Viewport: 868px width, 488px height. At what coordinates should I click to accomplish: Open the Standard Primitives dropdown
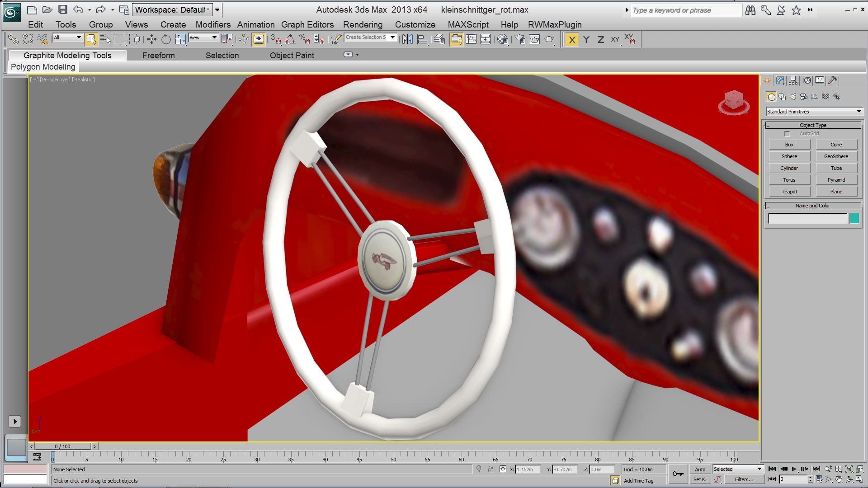coord(814,112)
